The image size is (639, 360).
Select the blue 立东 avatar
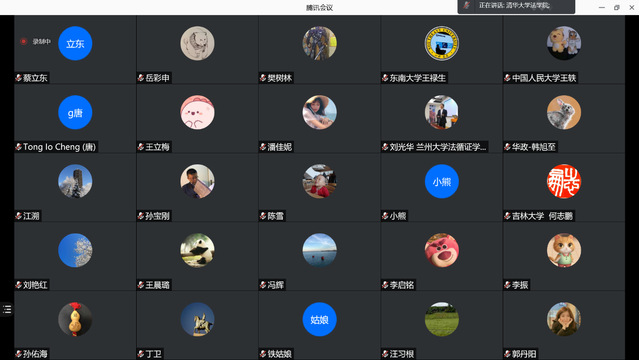coord(75,43)
